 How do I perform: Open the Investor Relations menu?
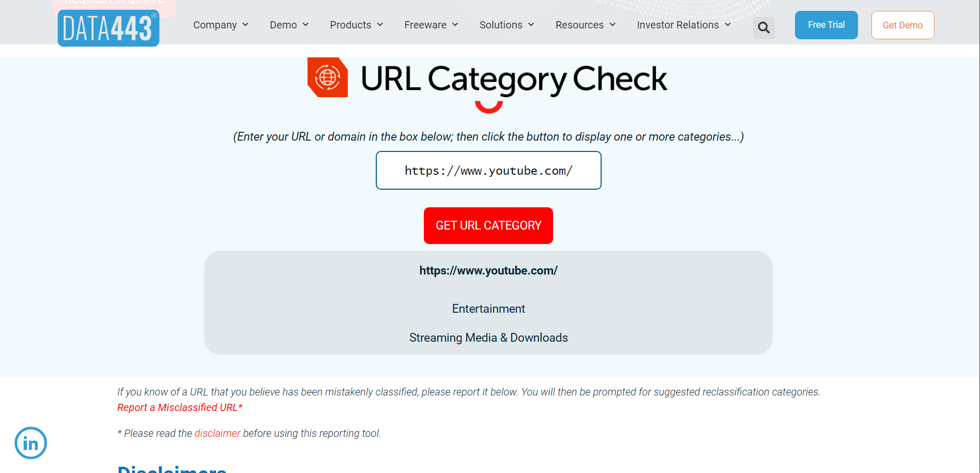[x=684, y=25]
